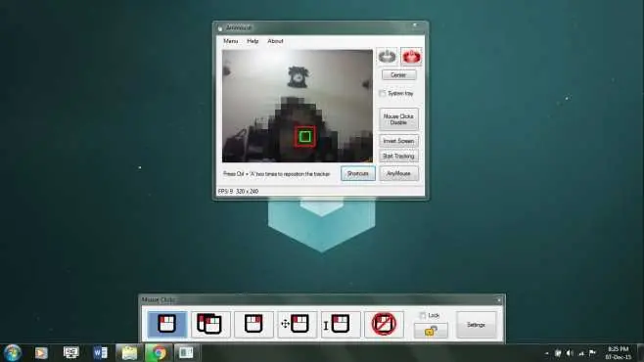Click the red webcam mouse icon
Screen dimensions: 644x362
pos(411,57)
